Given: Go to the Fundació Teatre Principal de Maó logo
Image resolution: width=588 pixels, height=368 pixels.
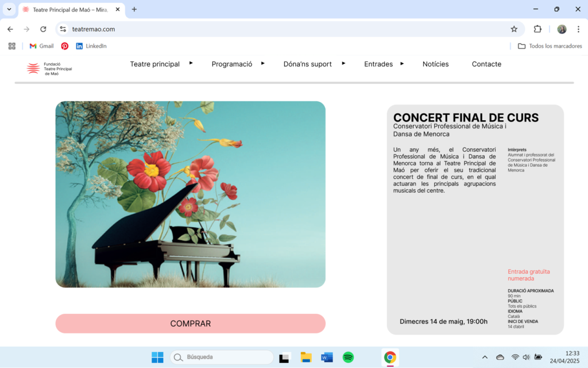Looking at the screenshot, I should point(49,69).
